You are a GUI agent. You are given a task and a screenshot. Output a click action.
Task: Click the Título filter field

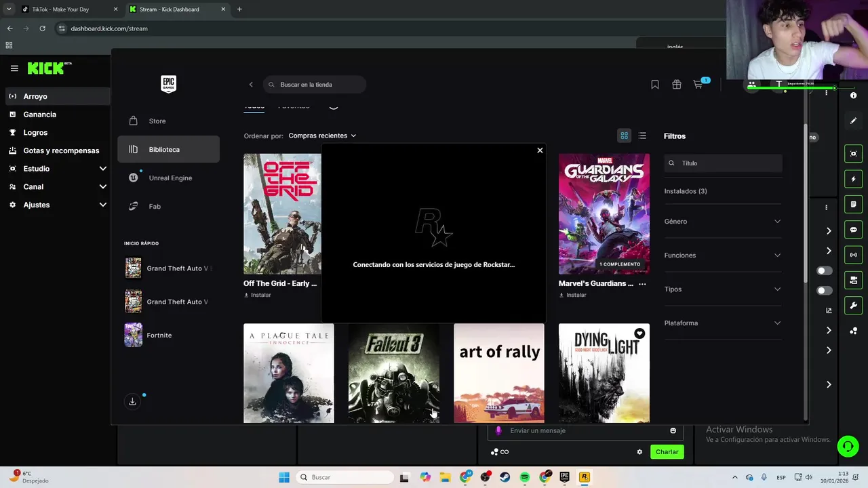click(x=723, y=163)
